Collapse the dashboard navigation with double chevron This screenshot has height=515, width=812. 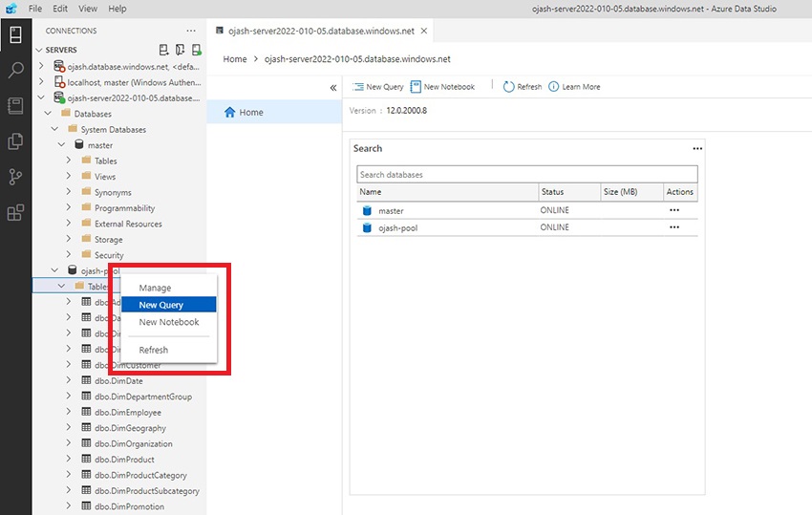coord(333,88)
